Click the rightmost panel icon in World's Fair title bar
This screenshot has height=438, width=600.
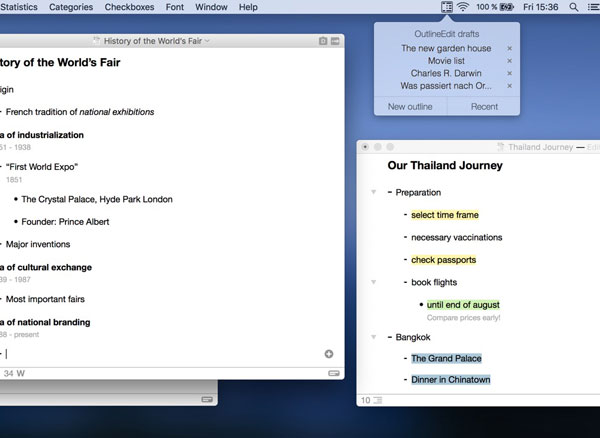(335, 41)
